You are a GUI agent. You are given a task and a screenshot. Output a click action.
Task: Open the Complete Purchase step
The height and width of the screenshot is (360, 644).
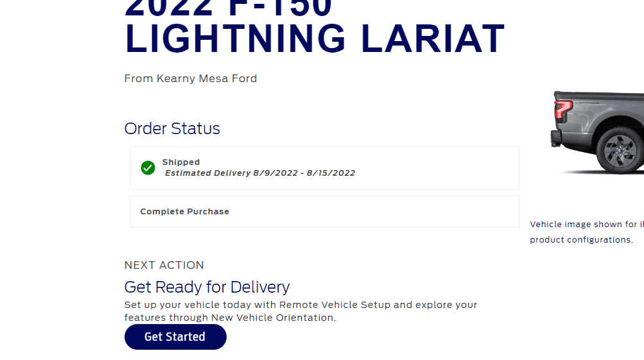click(185, 212)
